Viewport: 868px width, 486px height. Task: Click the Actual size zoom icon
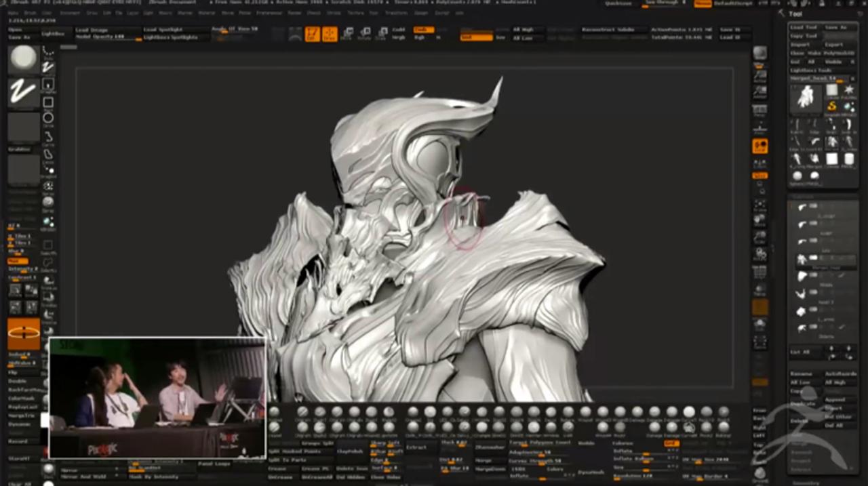tap(760, 75)
